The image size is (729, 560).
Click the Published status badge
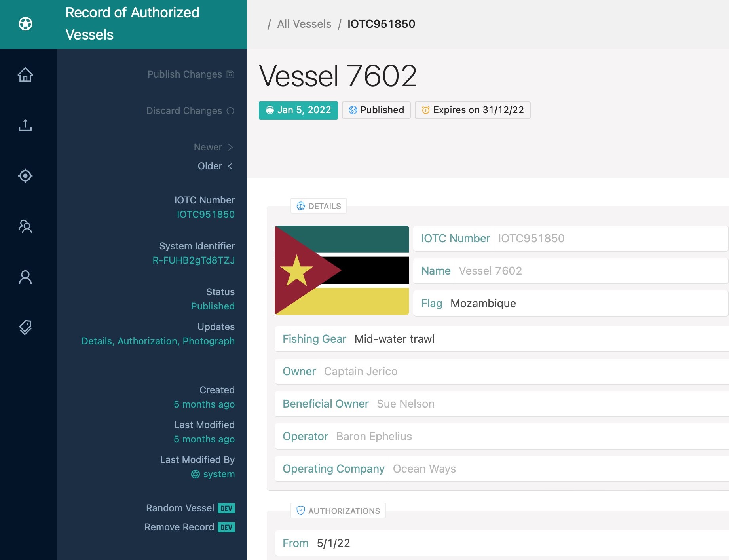coord(376,110)
